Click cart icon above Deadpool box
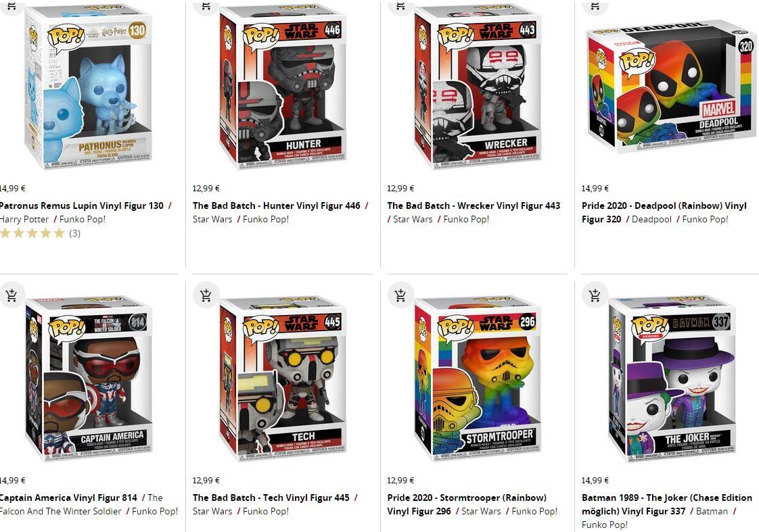 [595, 7]
